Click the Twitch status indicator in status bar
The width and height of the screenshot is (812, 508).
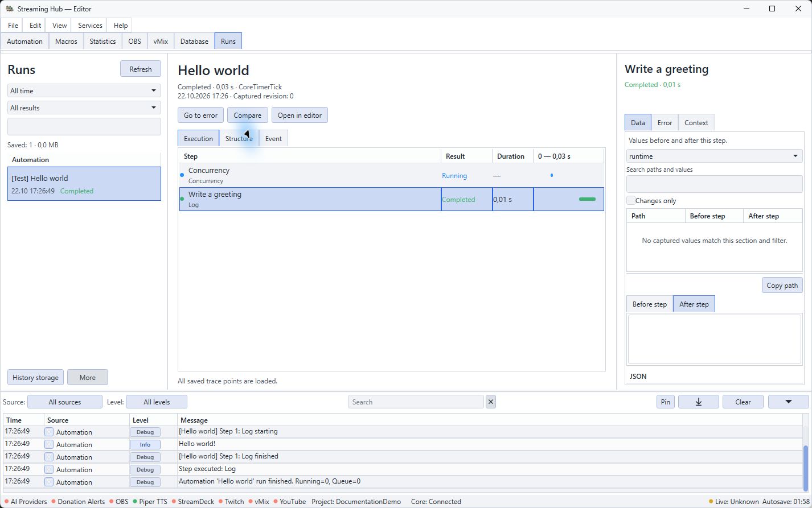point(231,501)
